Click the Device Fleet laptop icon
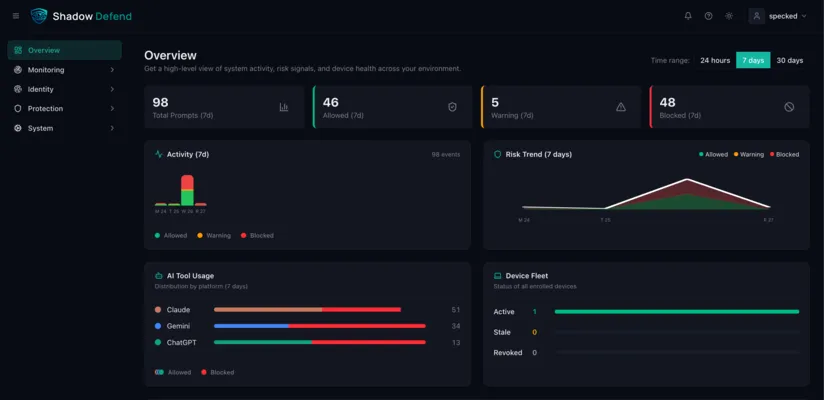 tap(498, 276)
